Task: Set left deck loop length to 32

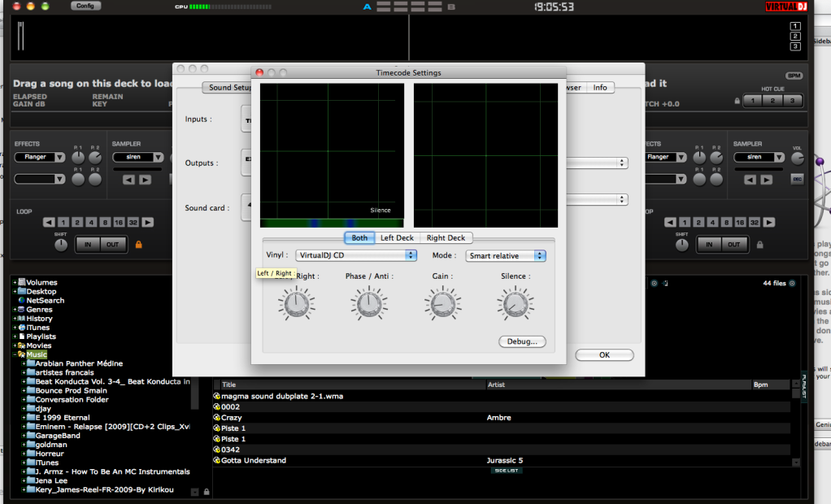Action: coord(133,222)
